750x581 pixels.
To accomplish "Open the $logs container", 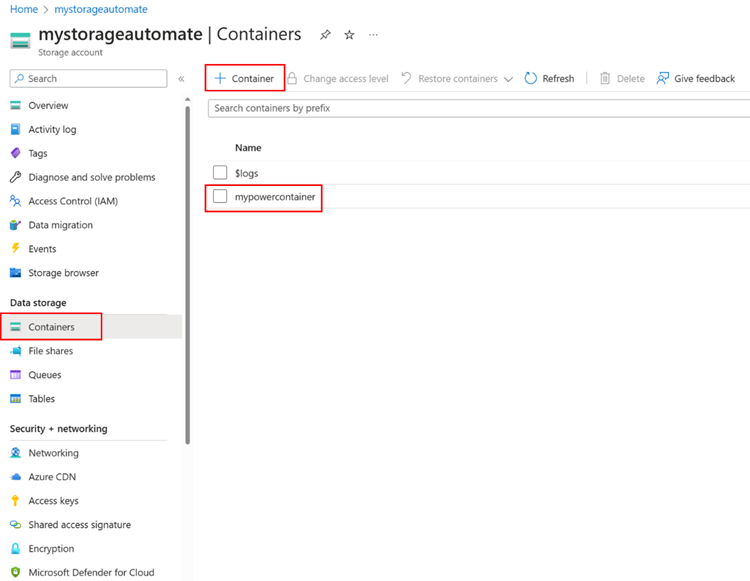I will pos(246,173).
